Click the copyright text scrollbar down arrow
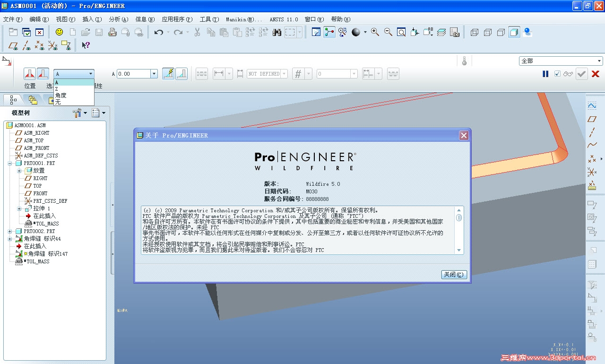The image size is (605, 364). pos(458,250)
